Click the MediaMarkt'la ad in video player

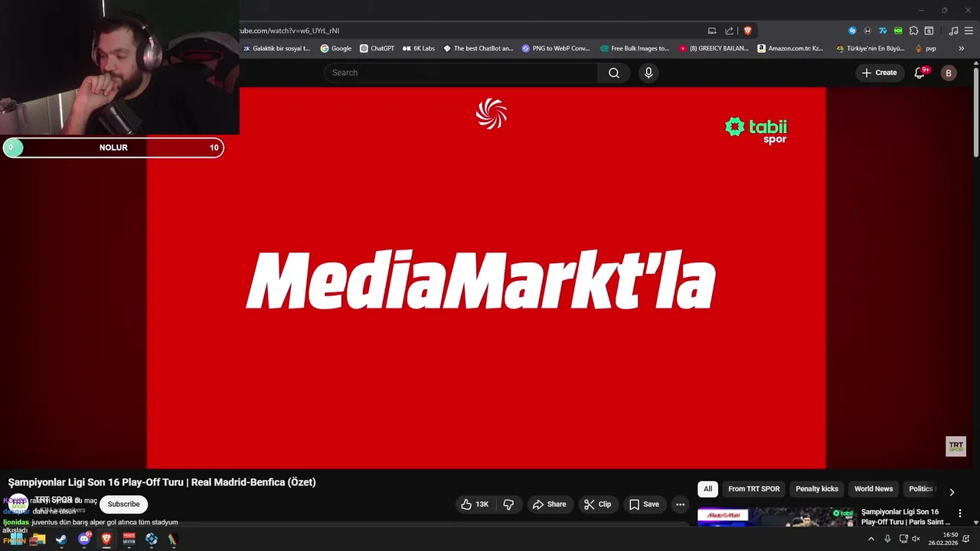(486, 278)
